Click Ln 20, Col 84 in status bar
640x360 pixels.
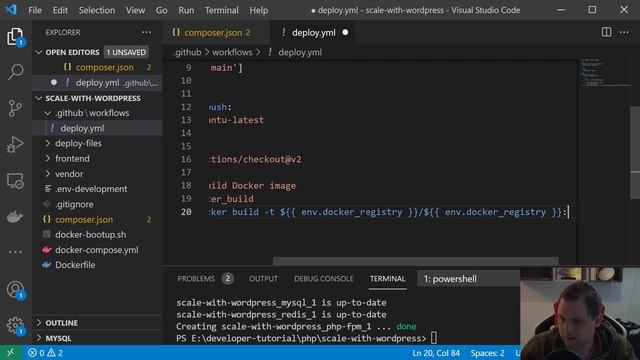pyautogui.click(x=436, y=353)
